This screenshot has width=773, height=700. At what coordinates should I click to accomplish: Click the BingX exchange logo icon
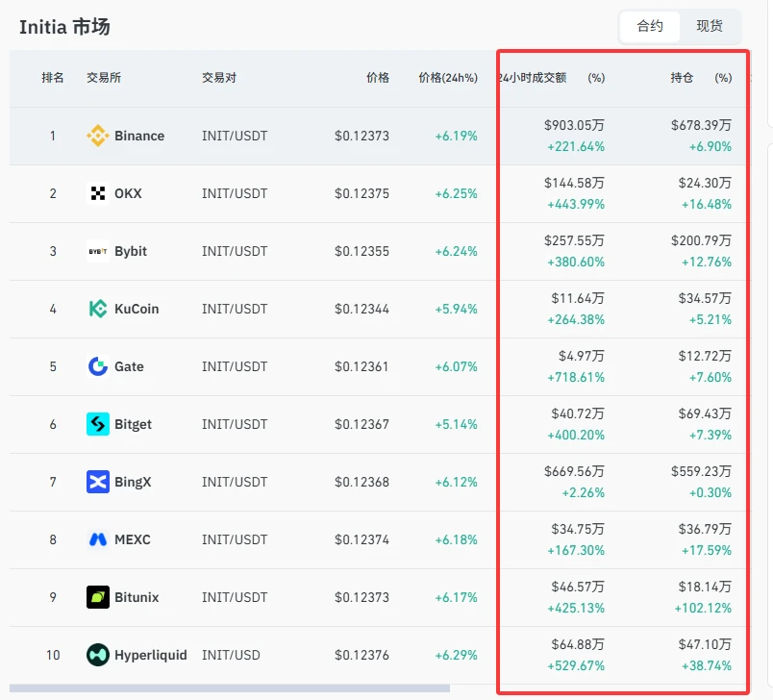click(x=98, y=482)
